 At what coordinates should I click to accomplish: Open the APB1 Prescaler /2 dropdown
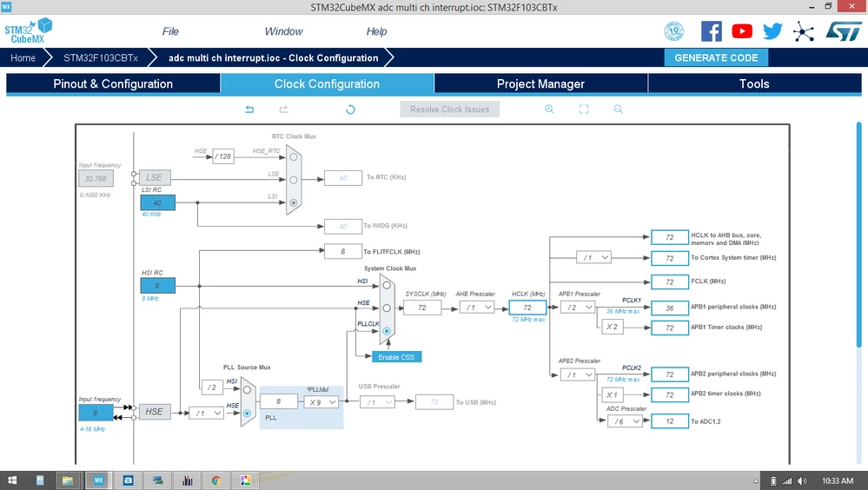(578, 308)
